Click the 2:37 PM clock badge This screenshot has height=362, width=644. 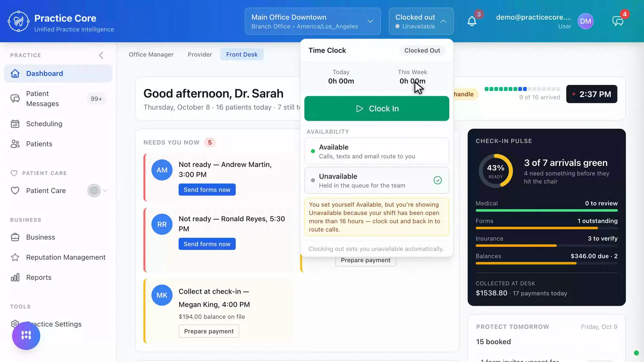click(x=591, y=94)
